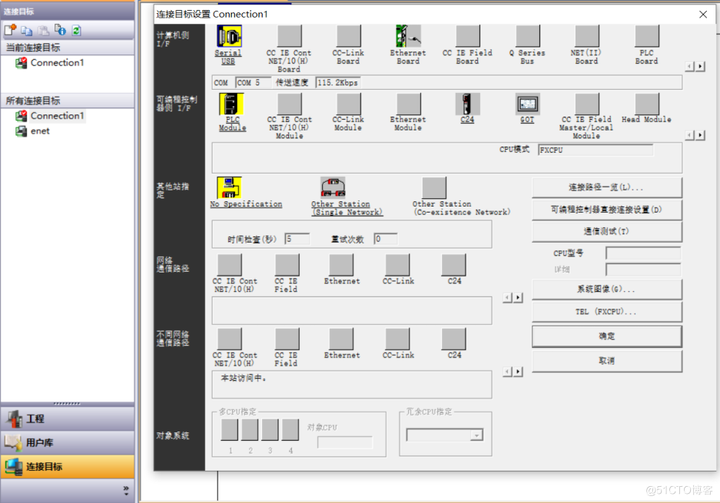The image size is (720, 503).
Task: Click the 时间检查 seconds input field
Action: point(297,239)
